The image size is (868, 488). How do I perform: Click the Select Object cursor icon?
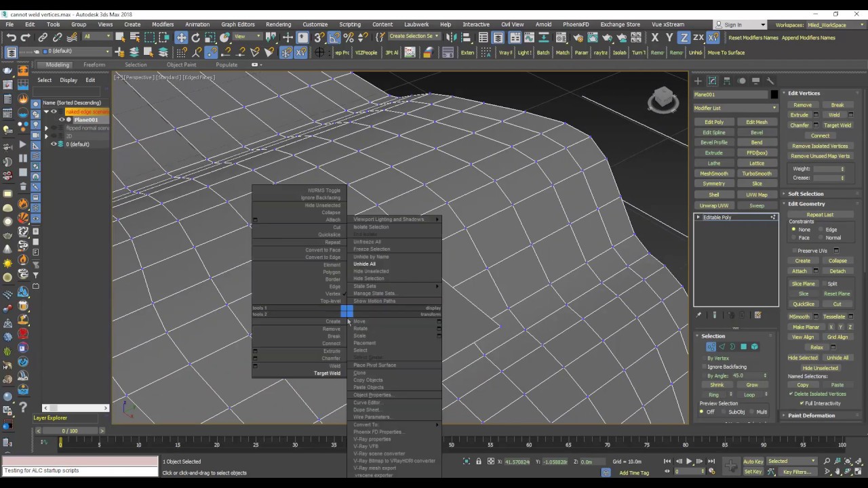120,37
